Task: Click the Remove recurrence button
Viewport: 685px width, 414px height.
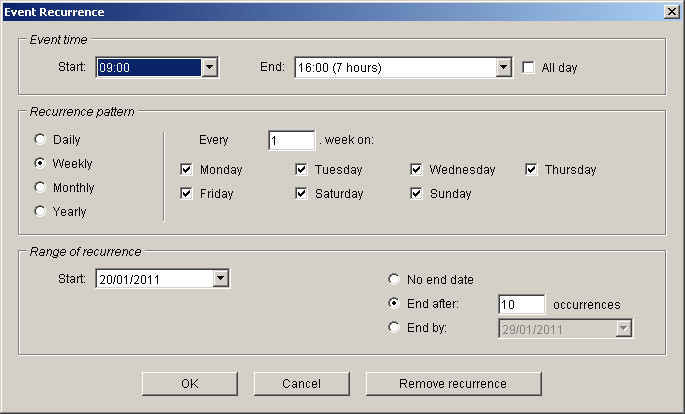Action: [x=453, y=384]
